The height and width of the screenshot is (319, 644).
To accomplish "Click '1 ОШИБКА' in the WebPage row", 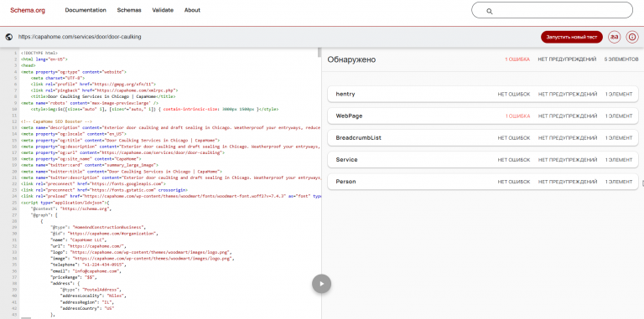I will [x=517, y=116].
